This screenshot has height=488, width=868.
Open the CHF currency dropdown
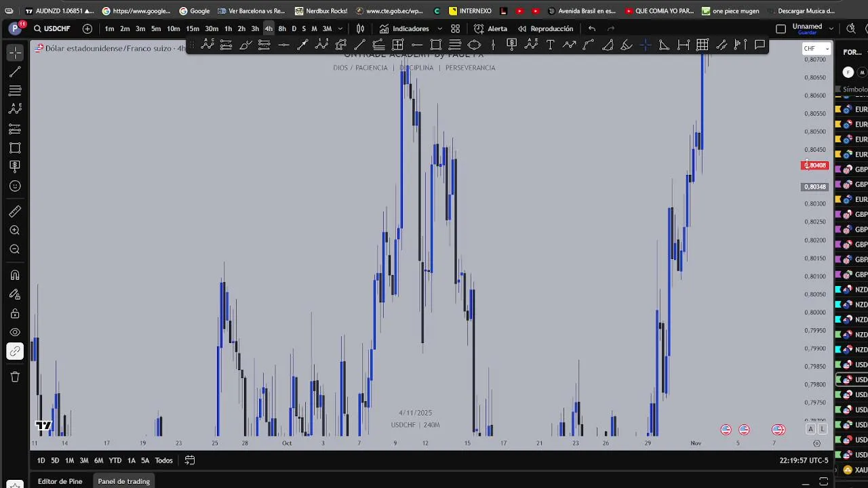[x=816, y=49]
